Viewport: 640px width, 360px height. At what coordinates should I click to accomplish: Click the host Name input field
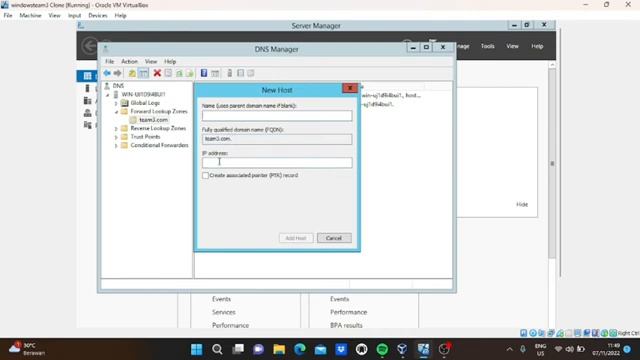277,116
